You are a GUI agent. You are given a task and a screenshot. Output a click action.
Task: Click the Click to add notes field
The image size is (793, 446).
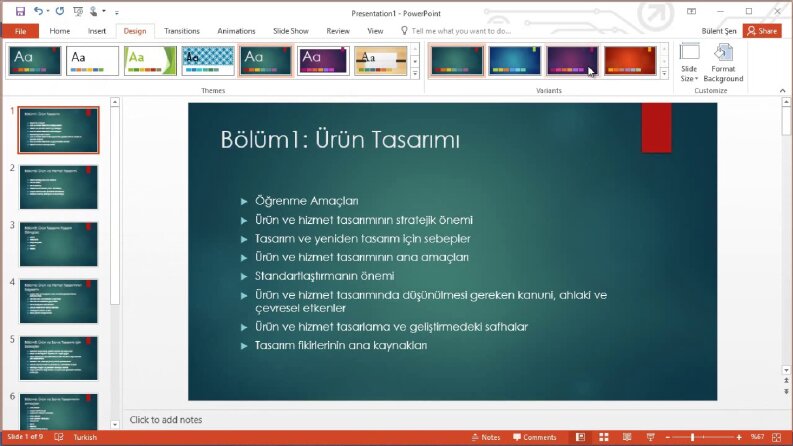tap(166, 420)
